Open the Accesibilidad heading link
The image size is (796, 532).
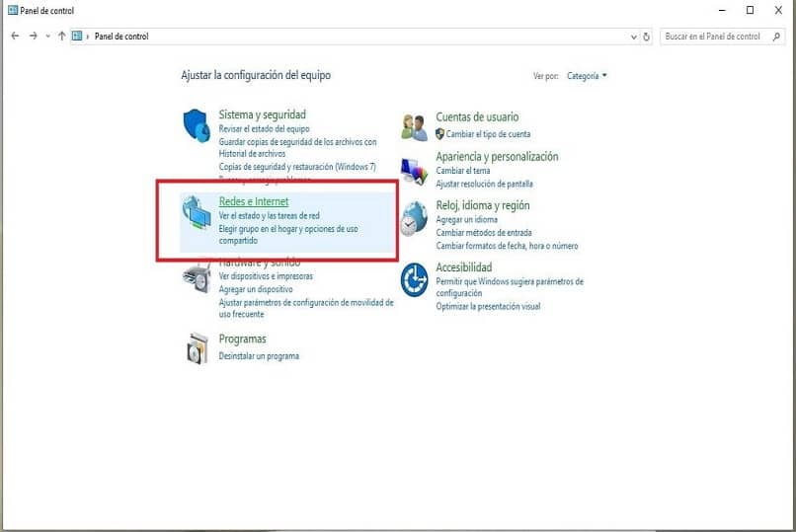464,267
